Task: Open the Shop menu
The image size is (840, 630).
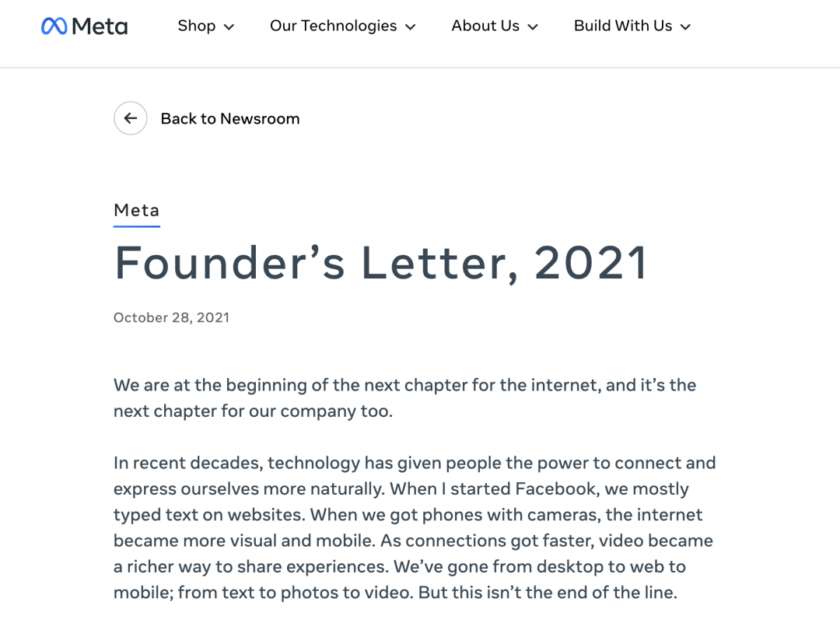Action: [197, 26]
